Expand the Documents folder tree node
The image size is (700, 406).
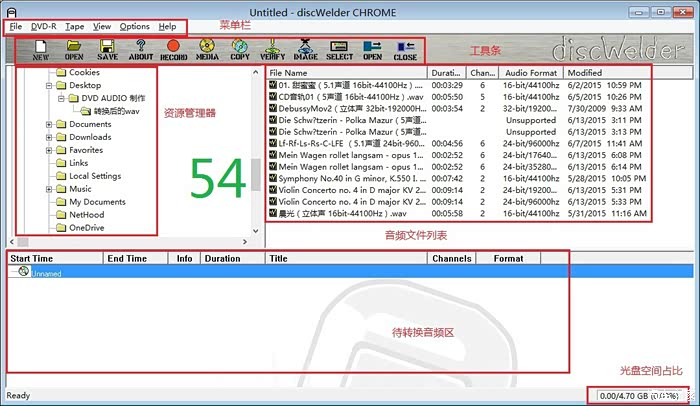click(x=48, y=124)
